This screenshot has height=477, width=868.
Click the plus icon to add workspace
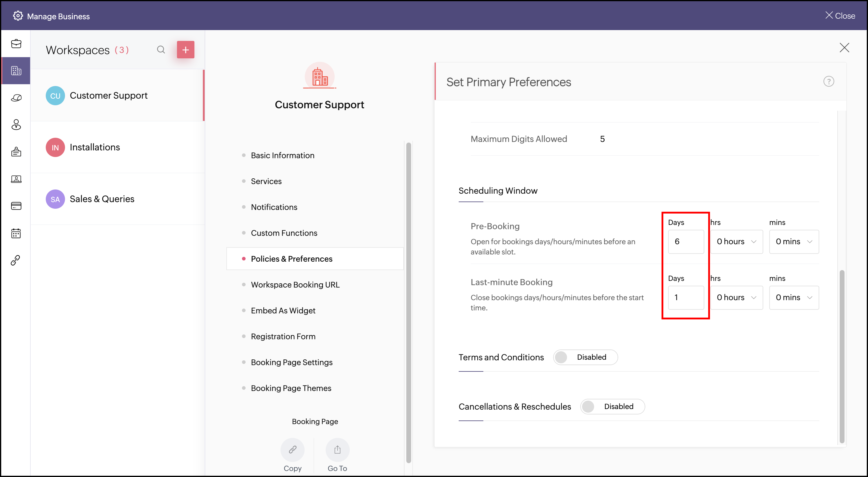coord(185,50)
